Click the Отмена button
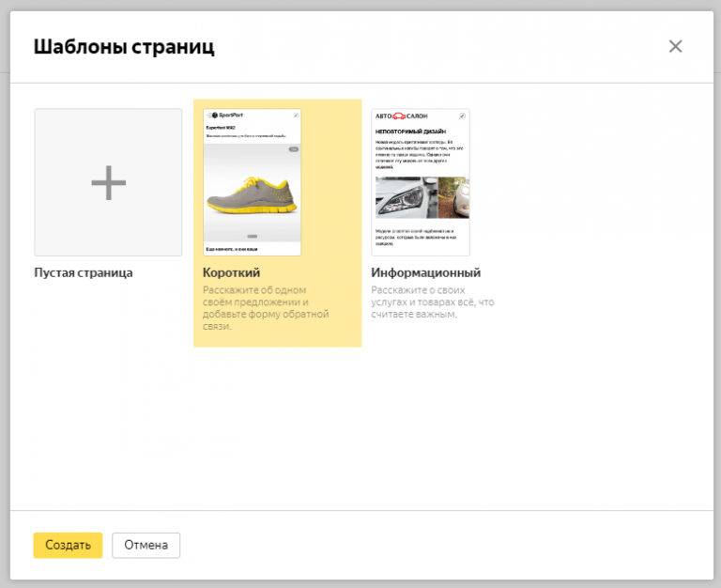Viewport: 721px width, 588px height. click(x=146, y=545)
